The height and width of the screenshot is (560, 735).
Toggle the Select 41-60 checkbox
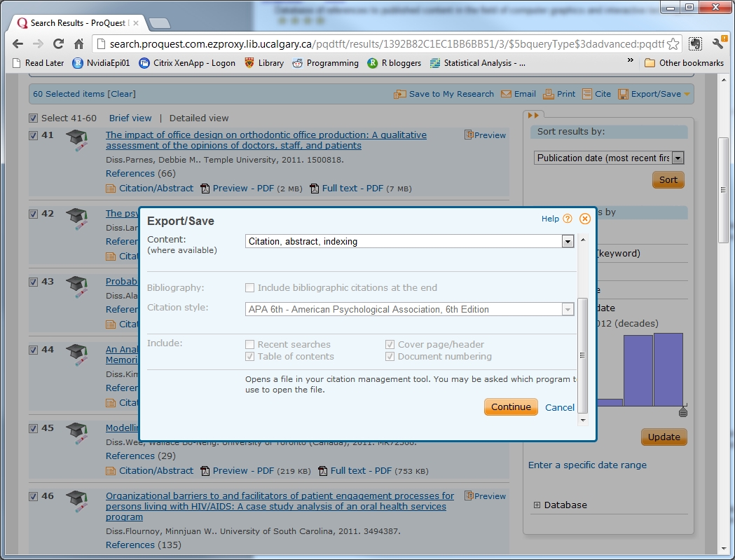coord(34,118)
